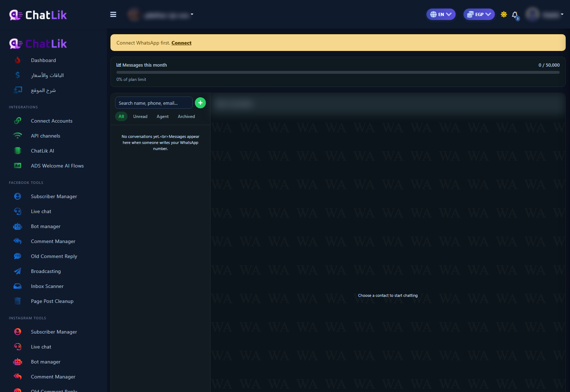This screenshot has width=570, height=392.
Task: Open Dashboard in the sidebar
Action: (x=43, y=60)
